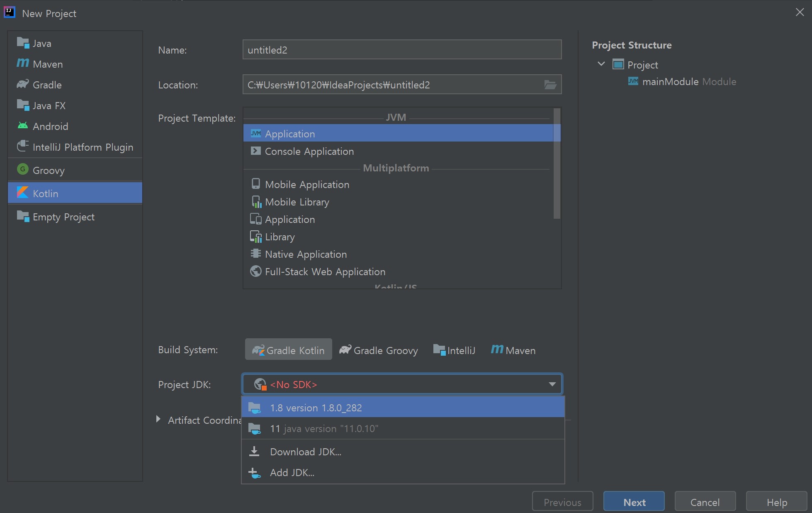Image resolution: width=812 pixels, height=513 pixels.
Task: Choose the 11 java version 11.0.10 SDK
Action: click(323, 428)
